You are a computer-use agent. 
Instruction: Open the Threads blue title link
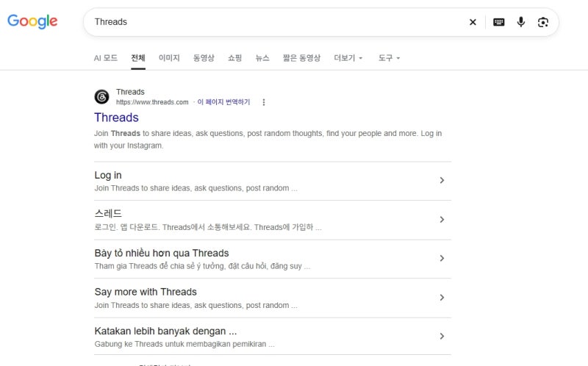[x=116, y=118]
